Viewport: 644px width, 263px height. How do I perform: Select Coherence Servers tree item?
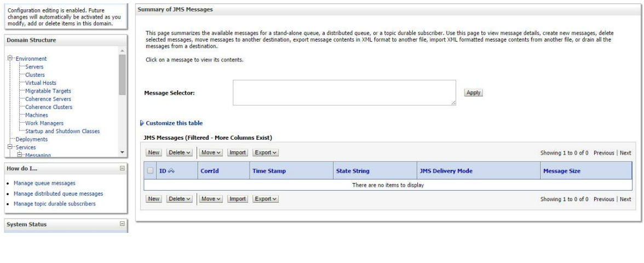[x=48, y=99]
